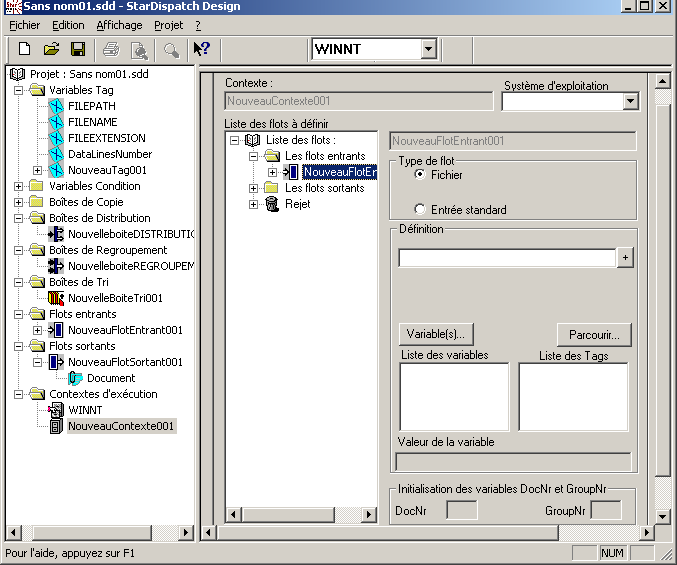677x565 pixels.
Task: Click the NouvelleBoiteTri001 sort box icon
Action: tap(56, 298)
